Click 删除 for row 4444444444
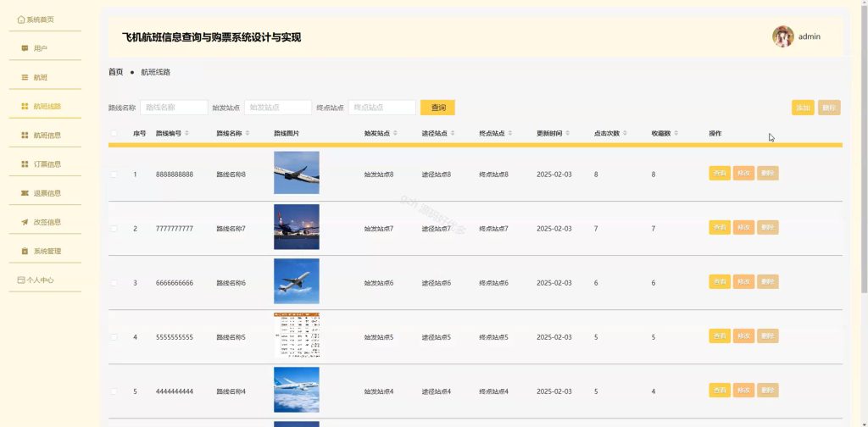This screenshot has width=868, height=427. point(768,390)
